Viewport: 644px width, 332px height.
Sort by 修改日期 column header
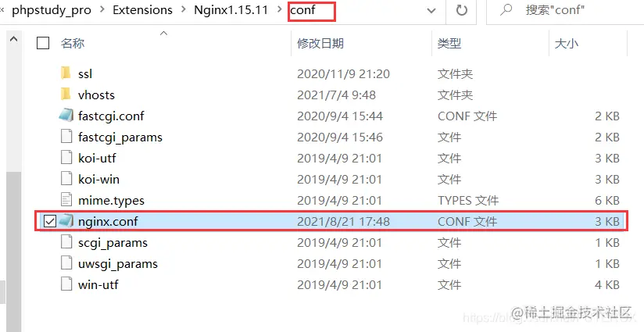[x=320, y=43]
